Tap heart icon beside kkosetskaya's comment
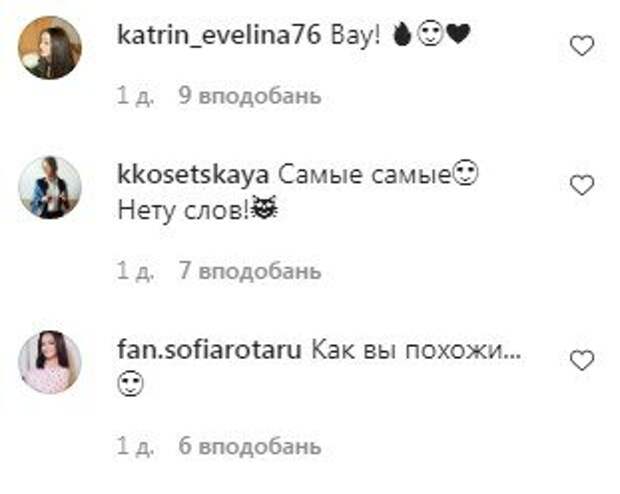 [582, 185]
